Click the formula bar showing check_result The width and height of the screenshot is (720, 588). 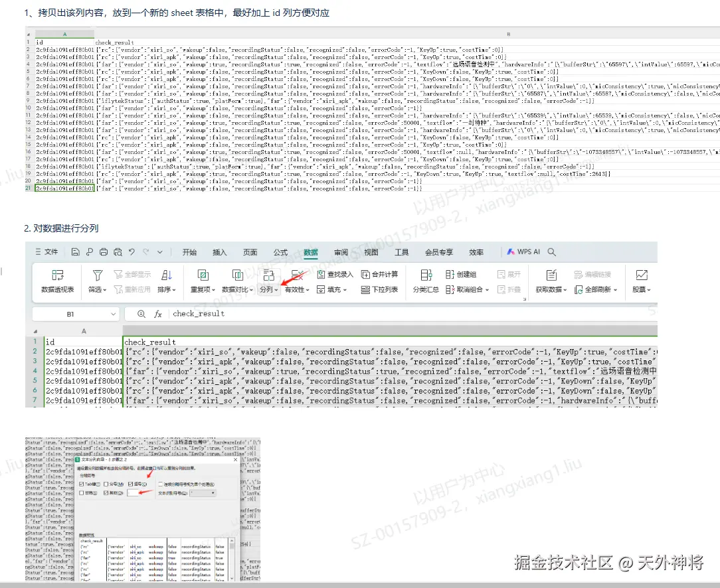coord(413,314)
